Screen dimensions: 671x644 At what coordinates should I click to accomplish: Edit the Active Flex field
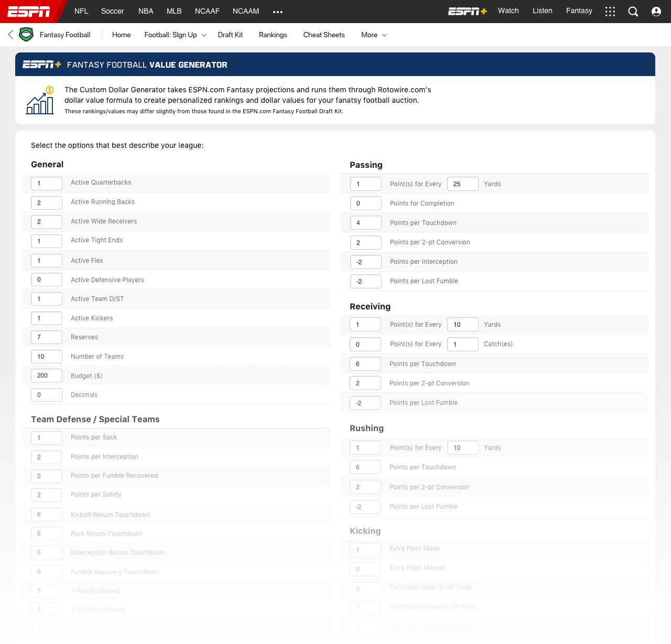47,261
